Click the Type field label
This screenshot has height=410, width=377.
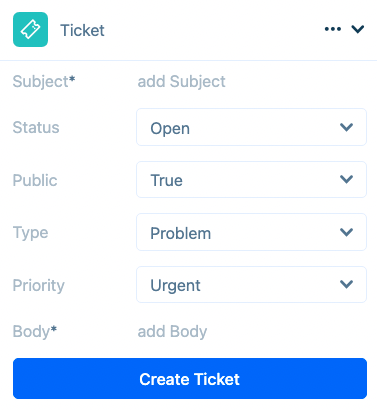(x=30, y=233)
